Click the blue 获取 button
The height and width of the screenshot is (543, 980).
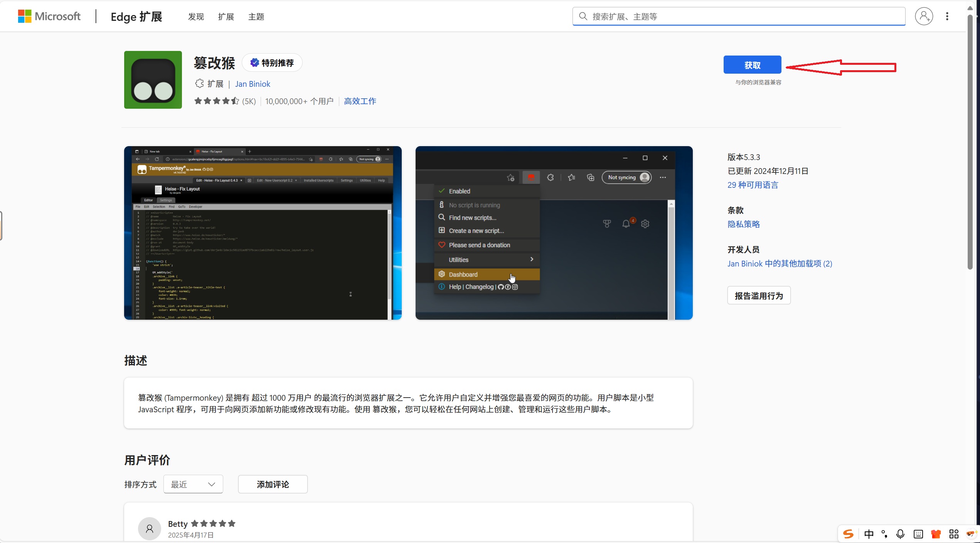pyautogui.click(x=752, y=65)
